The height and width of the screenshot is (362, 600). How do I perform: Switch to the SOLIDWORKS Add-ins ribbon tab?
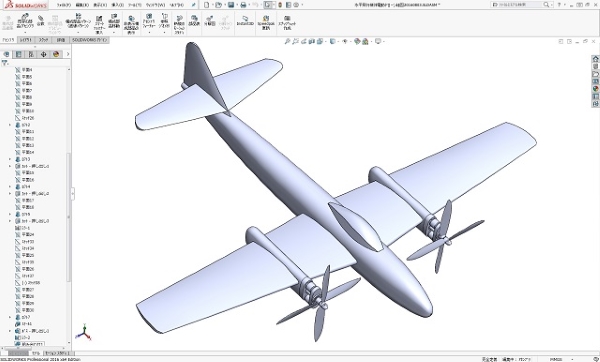[90, 40]
